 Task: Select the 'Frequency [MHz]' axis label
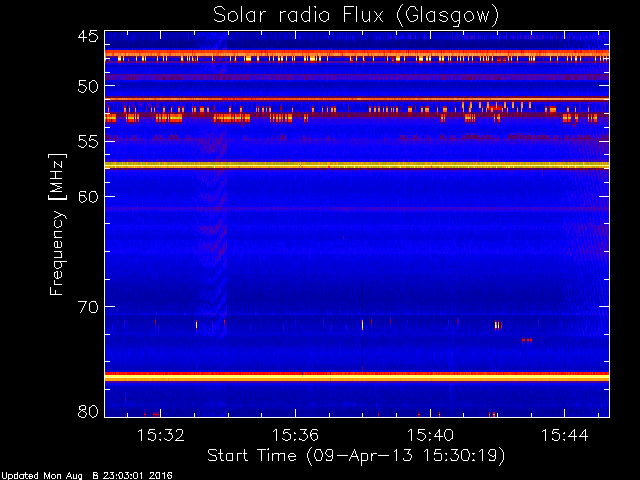pos(58,224)
